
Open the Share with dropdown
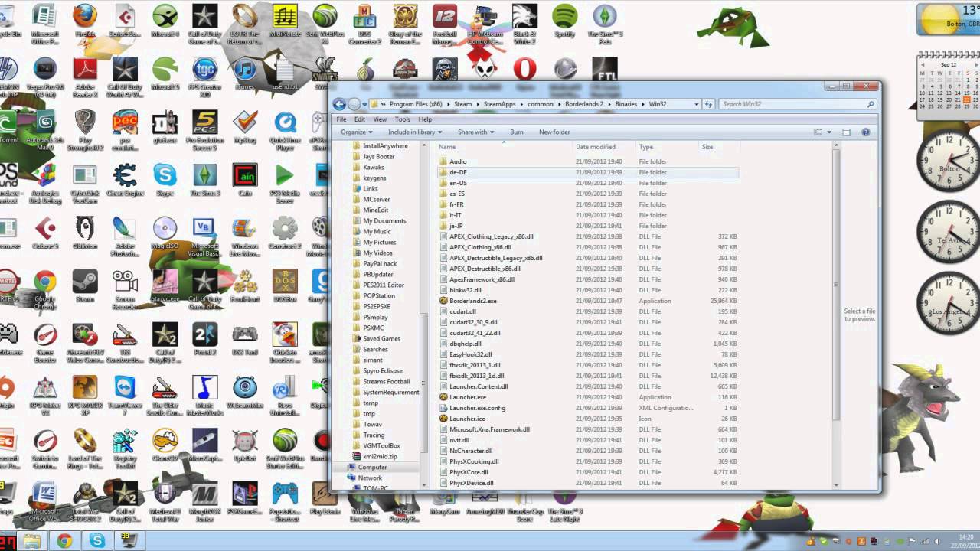pos(475,132)
